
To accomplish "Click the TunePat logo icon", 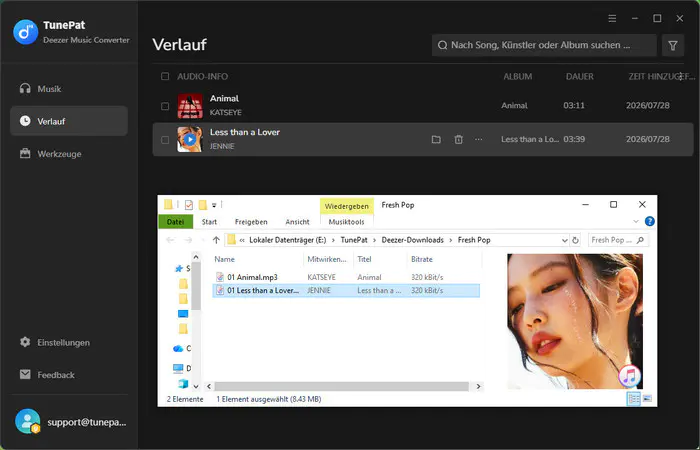I will click(25, 32).
